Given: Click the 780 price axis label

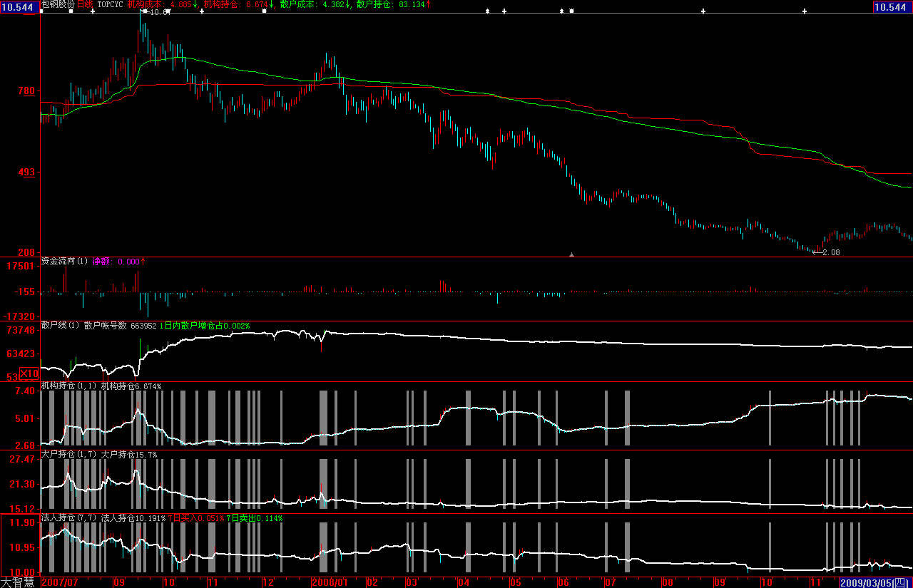Looking at the screenshot, I should (x=26, y=91).
